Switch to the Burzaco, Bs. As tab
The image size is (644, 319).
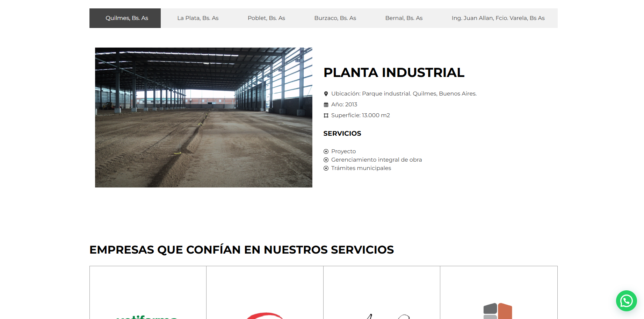tap(335, 18)
